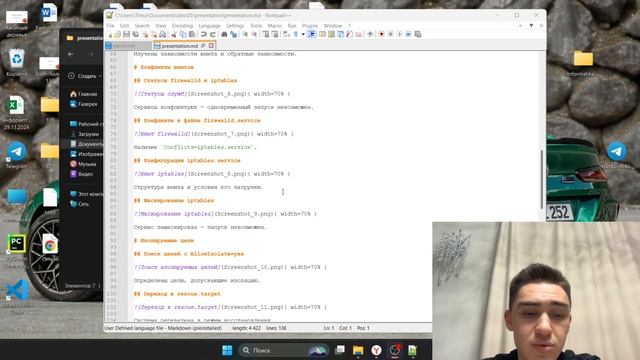
Task: Create a new document in Notepad++
Action: (110, 34)
